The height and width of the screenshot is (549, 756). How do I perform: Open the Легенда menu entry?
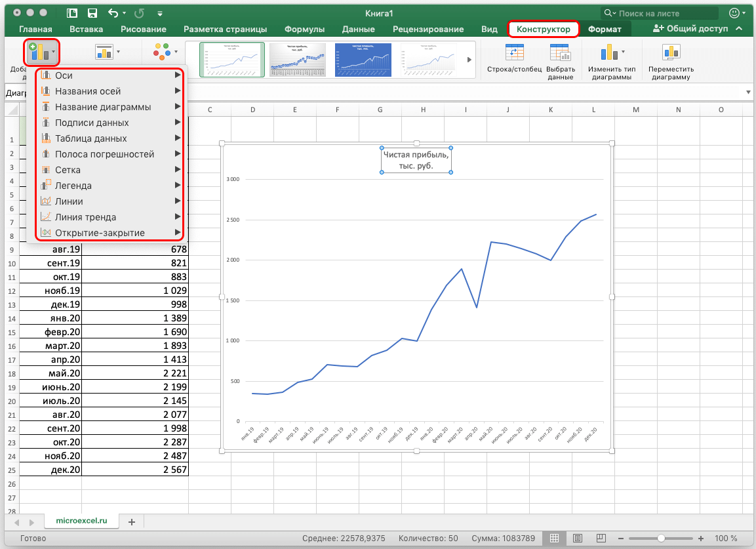110,186
